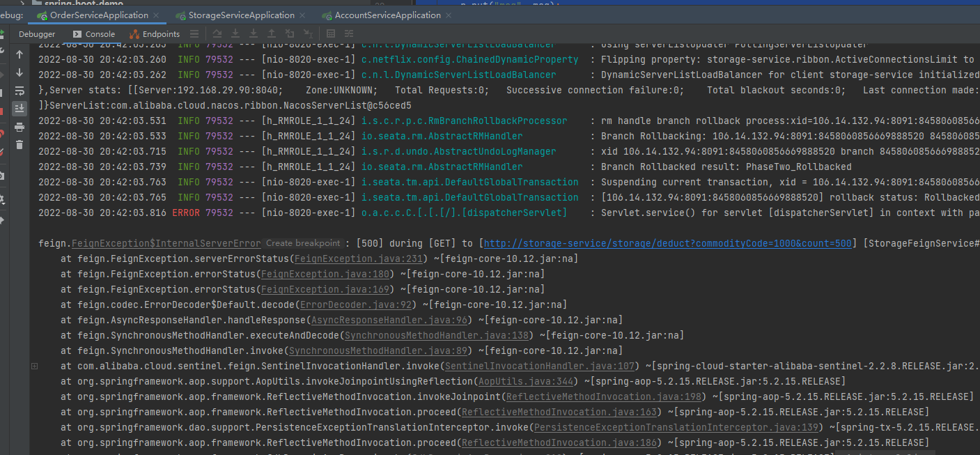Expand folded stack frames beside SentinelInvocationHandler line
The image size is (980, 455).
[x=34, y=366]
